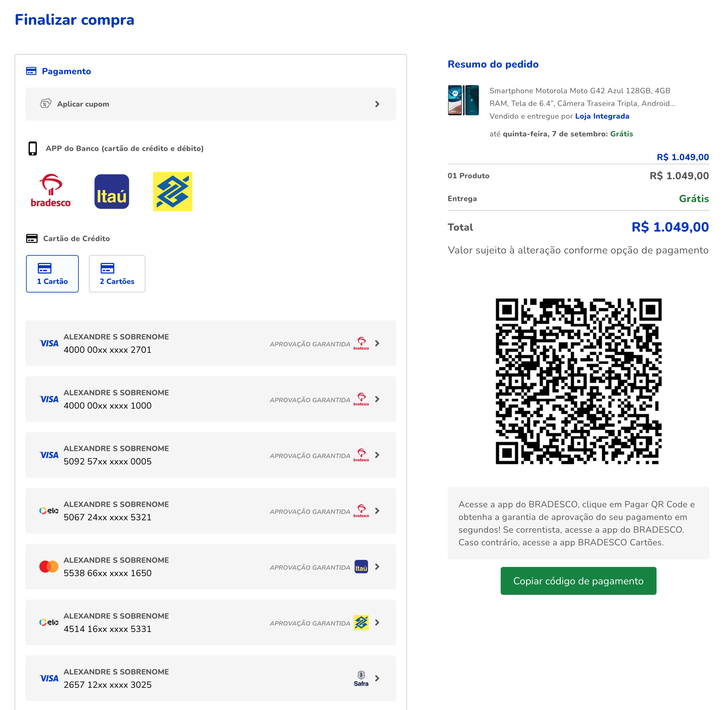Screen dimensions: 728x710
Task: Click the Safra icon on card ending 3025
Action: coord(361,678)
